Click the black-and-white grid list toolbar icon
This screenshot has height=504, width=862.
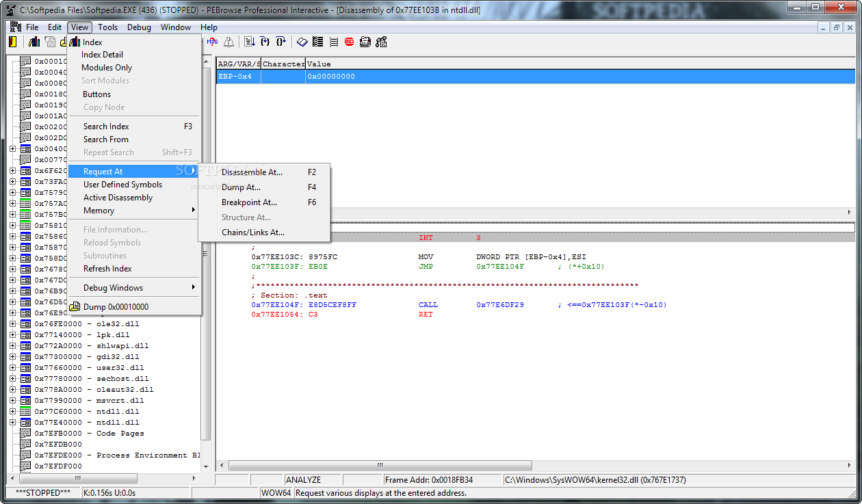pyautogui.click(x=318, y=42)
